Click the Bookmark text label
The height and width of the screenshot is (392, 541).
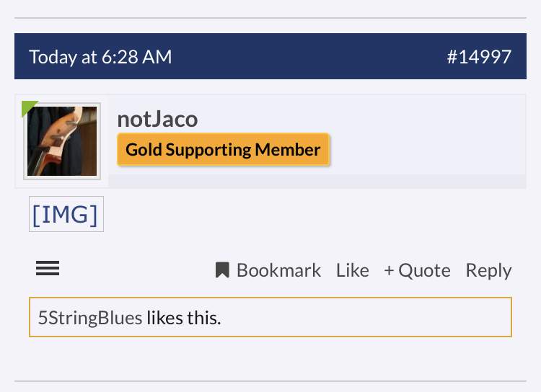pos(278,270)
